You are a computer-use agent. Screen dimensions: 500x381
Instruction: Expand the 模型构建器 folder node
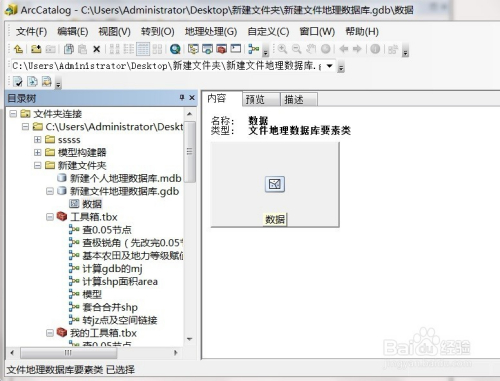38,152
